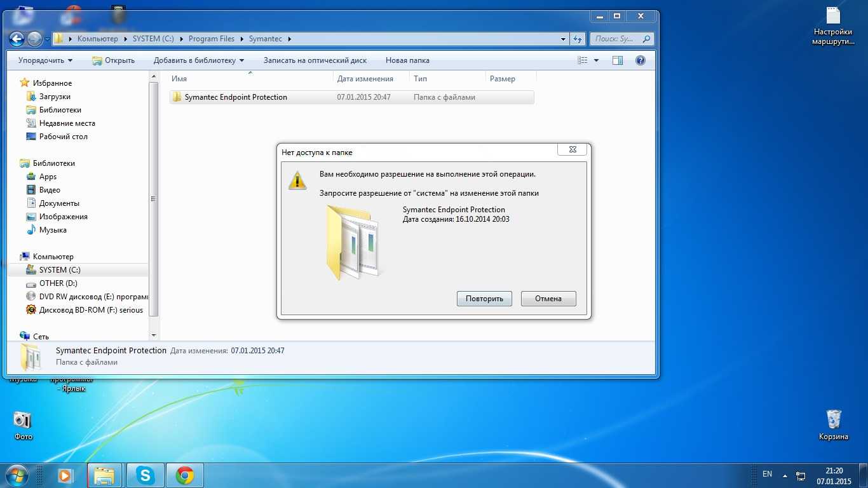This screenshot has height=488, width=868.
Task: Click the Program Files breadcrumb segment
Action: [x=212, y=39]
